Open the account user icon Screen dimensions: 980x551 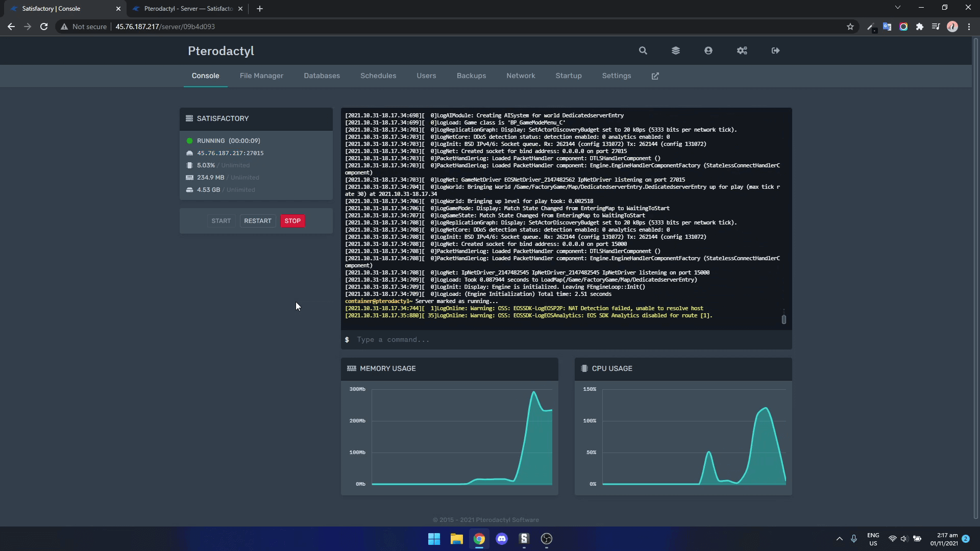(x=708, y=51)
